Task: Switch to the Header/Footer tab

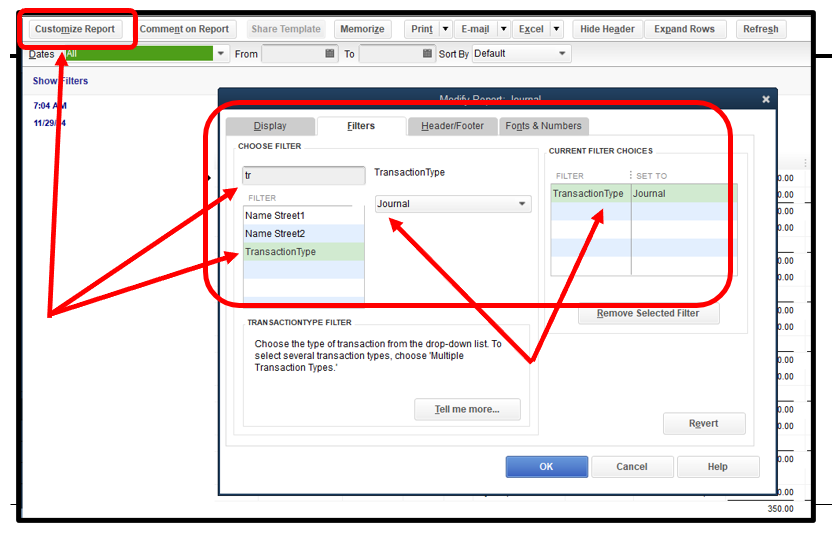Action: tap(453, 126)
